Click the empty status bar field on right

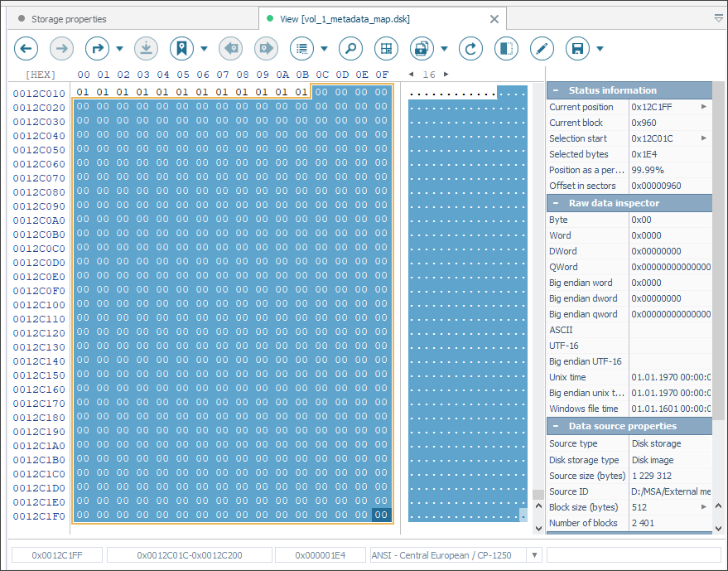point(634,555)
